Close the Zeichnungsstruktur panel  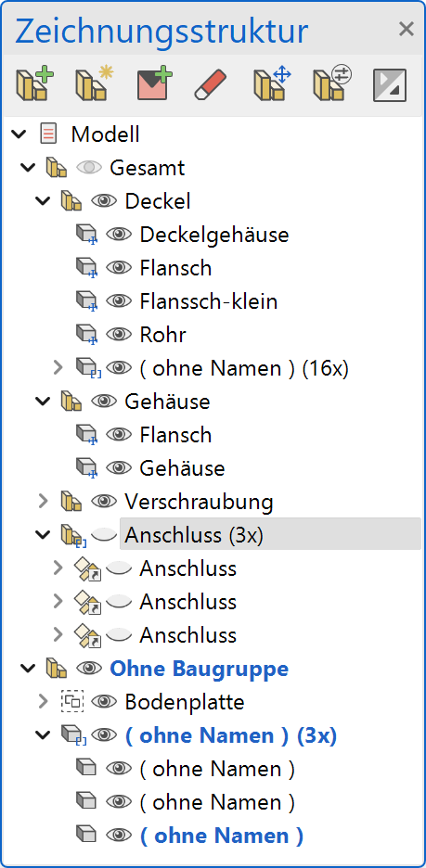407,30
